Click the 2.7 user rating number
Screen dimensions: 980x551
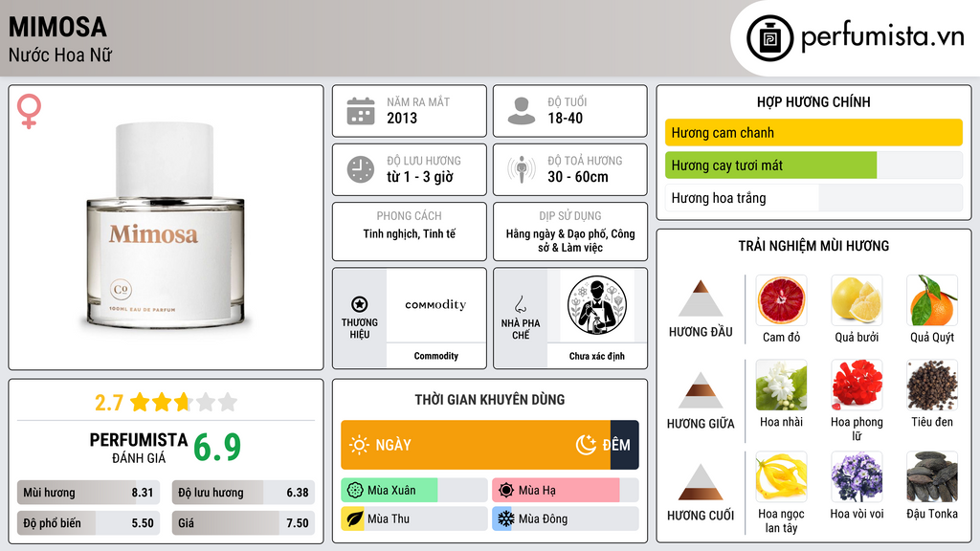(x=109, y=403)
